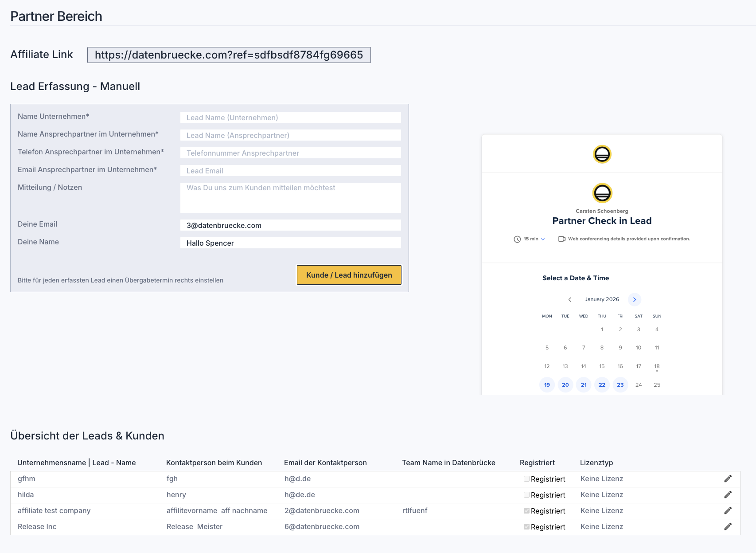
Task: Click the Deine Name field with Hallo Spencer
Action: [x=291, y=243]
